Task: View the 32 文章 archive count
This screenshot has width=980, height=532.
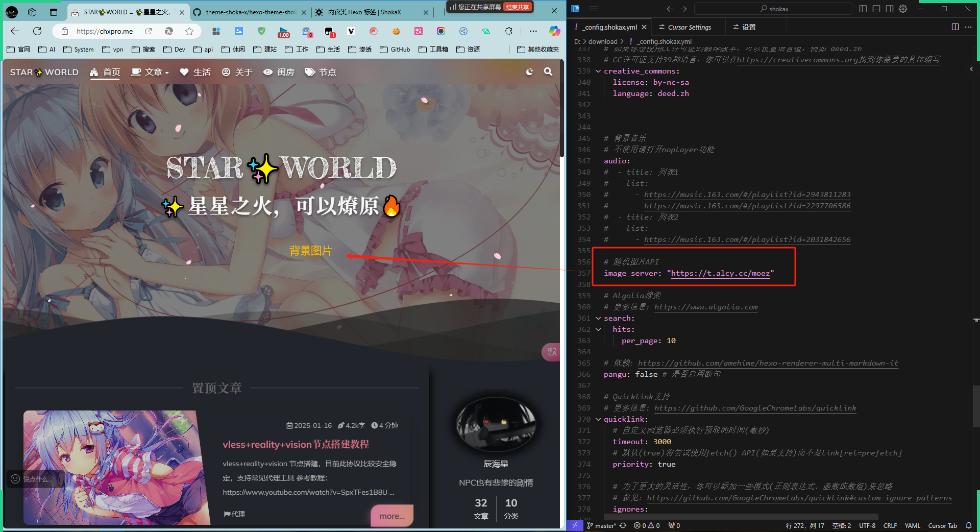Action: [x=481, y=509]
